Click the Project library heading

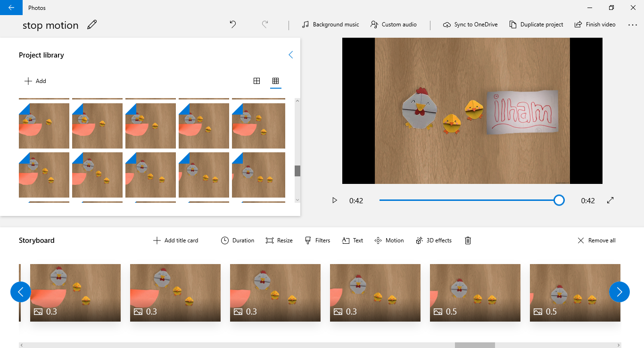coord(41,55)
